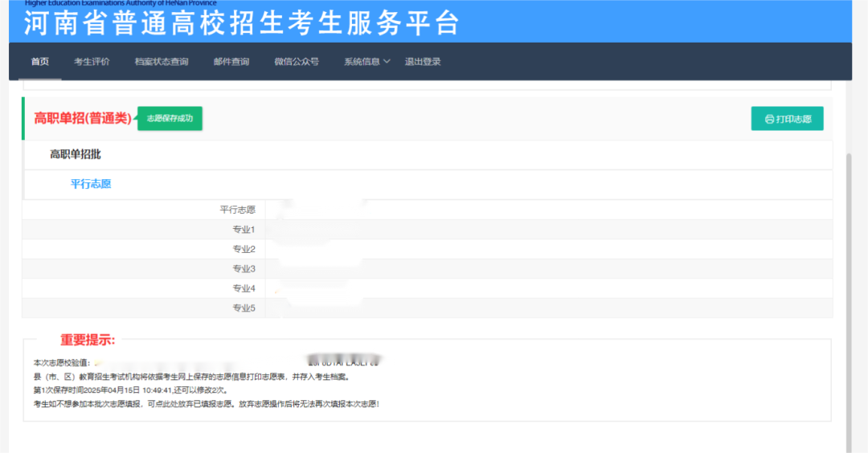Click the 河南省普通高校招生考生服务平台 site title
This screenshot has height=453, width=868.
[x=241, y=24]
